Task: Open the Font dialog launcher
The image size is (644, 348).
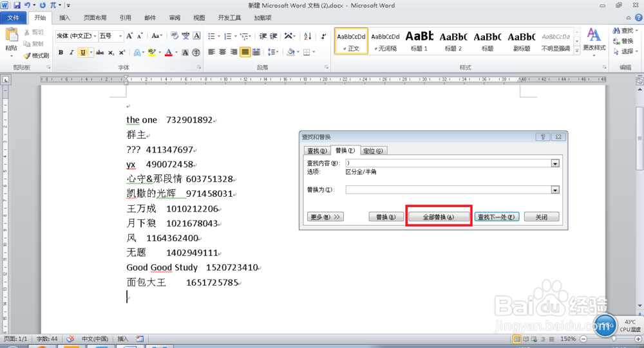Action: coord(199,67)
